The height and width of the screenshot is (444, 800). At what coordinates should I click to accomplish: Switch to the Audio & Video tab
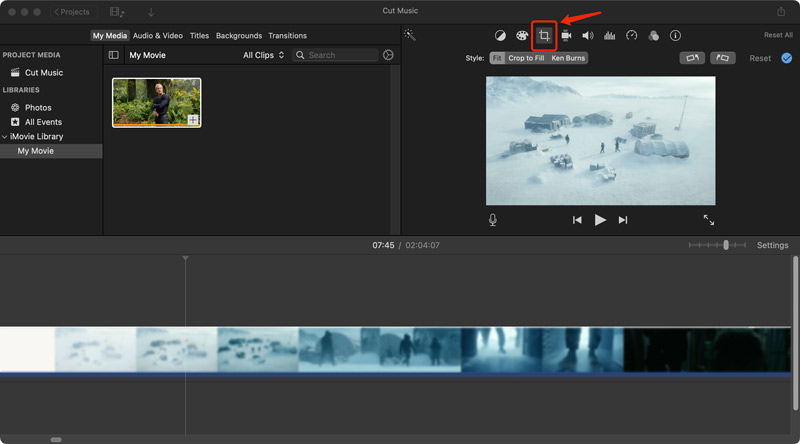tap(158, 36)
